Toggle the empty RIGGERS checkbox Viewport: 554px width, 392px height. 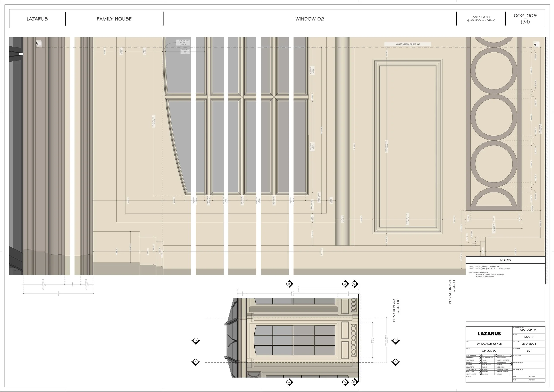click(x=480, y=365)
